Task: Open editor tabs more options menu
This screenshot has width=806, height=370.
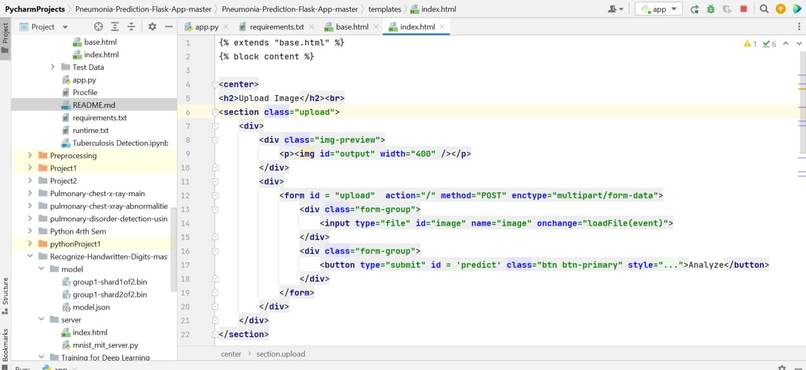Action: [799, 27]
